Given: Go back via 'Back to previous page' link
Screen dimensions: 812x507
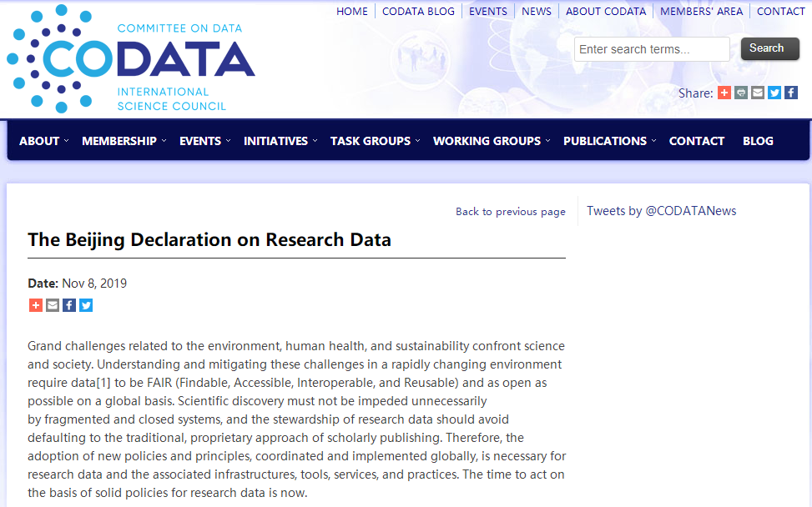Looking at the screenshot, I should coord(510,212).
